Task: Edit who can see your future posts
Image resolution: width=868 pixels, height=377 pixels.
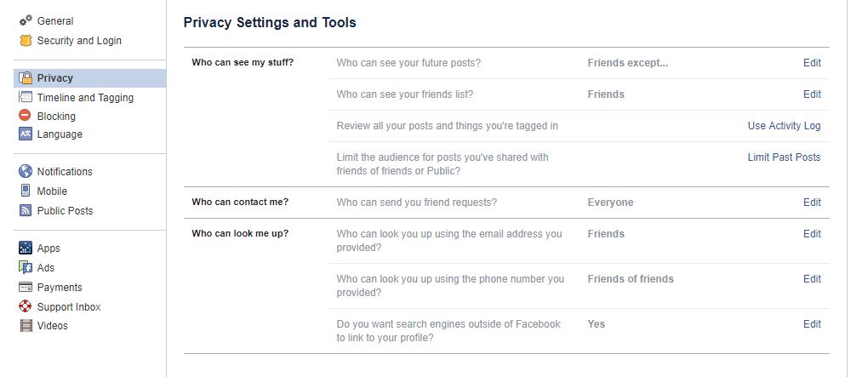Action: click(812, 63)
